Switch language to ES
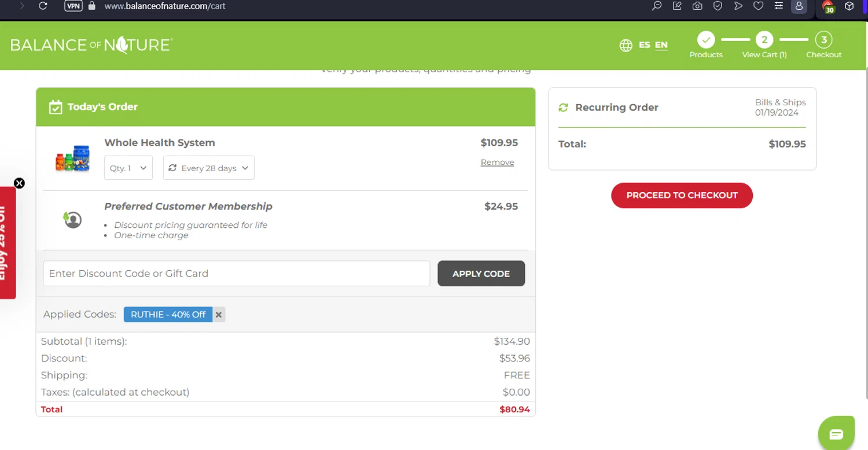The width and height of the screenshot is (868, 450). tap(644, 45)
